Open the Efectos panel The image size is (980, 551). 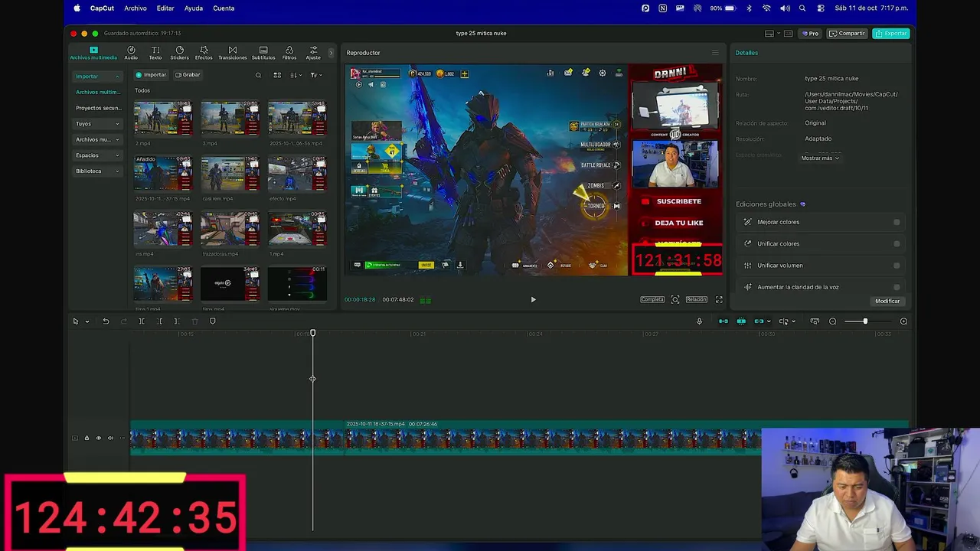[x=204, y=53]
